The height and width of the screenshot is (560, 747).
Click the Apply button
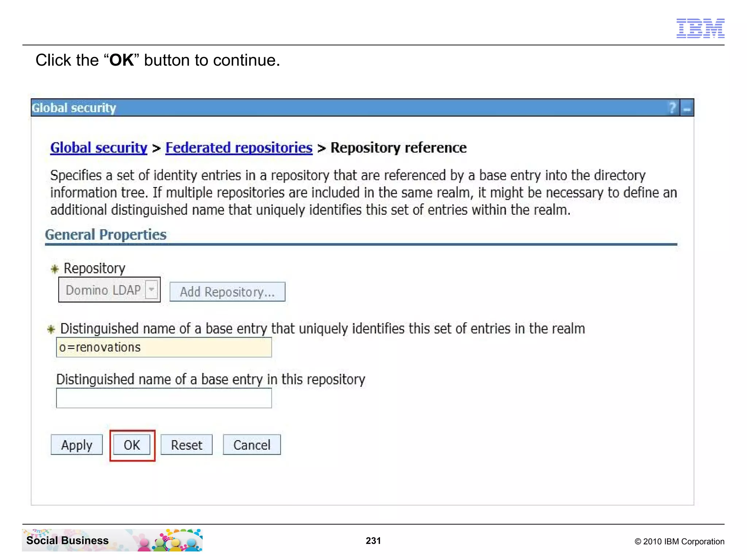click(77, 445)
